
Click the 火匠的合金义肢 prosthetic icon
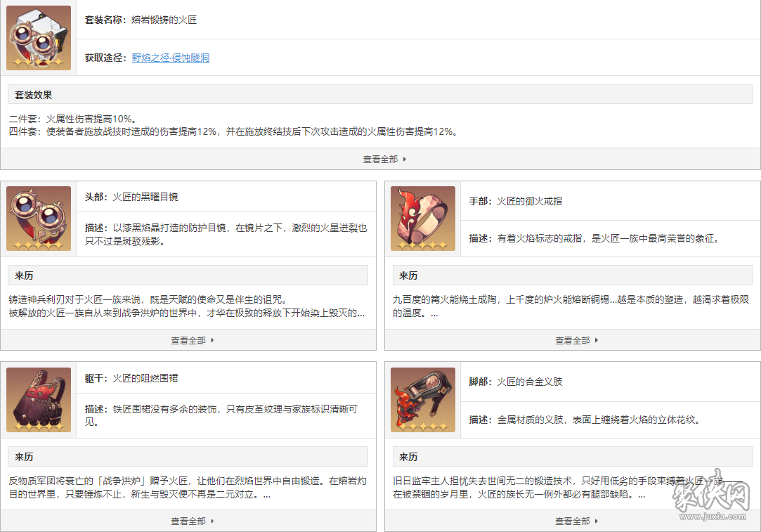pyautogui.click(x=423, y=399)
